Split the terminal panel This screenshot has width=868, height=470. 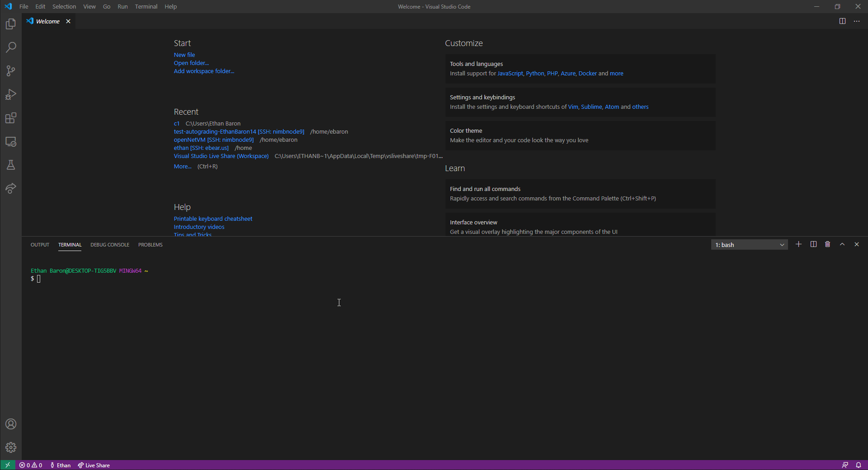813,244
